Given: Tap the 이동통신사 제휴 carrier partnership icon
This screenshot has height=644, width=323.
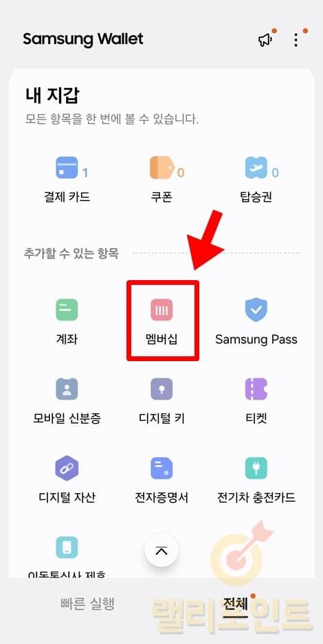Looking at the screenshot, I should tap(67, 547).
